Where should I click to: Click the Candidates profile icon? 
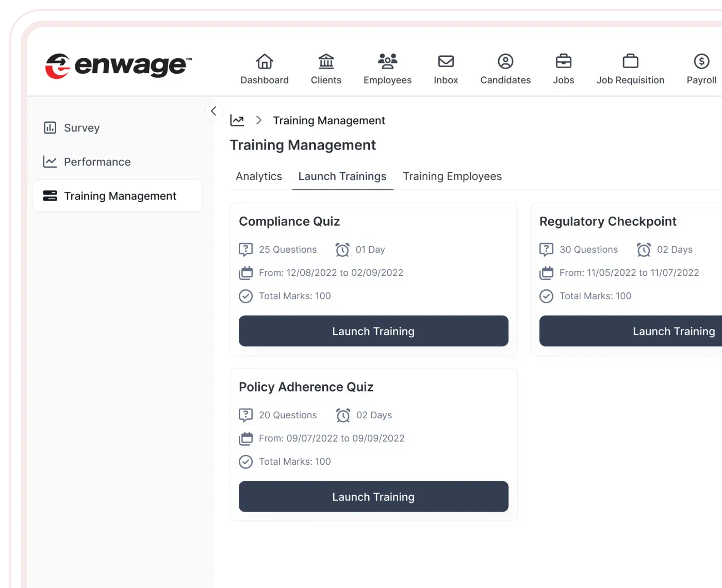tap(505, 61)
